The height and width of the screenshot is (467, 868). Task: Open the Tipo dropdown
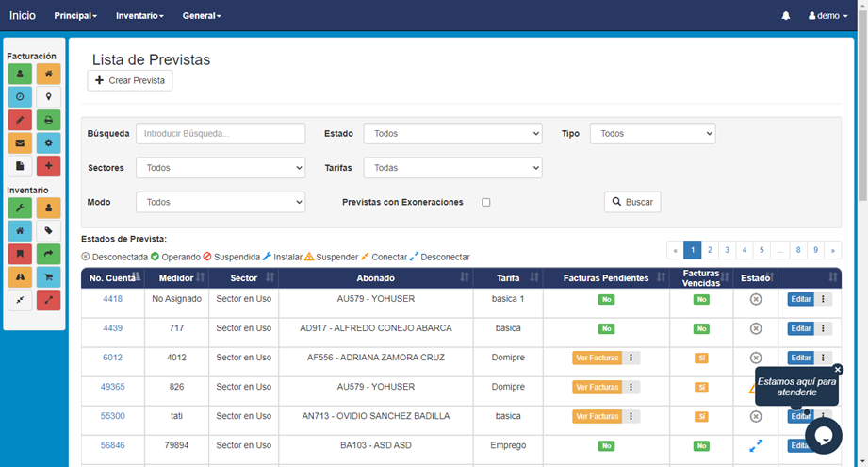[653, 134]
